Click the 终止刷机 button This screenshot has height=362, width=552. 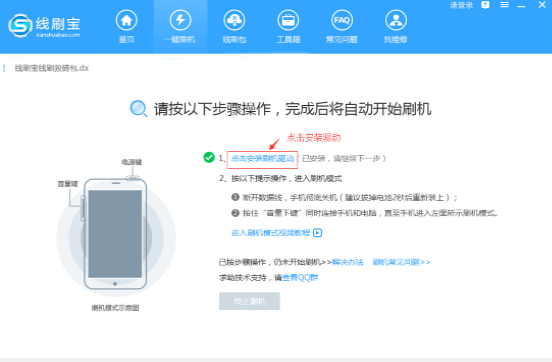pyautogui.click(x=249, y=301)
